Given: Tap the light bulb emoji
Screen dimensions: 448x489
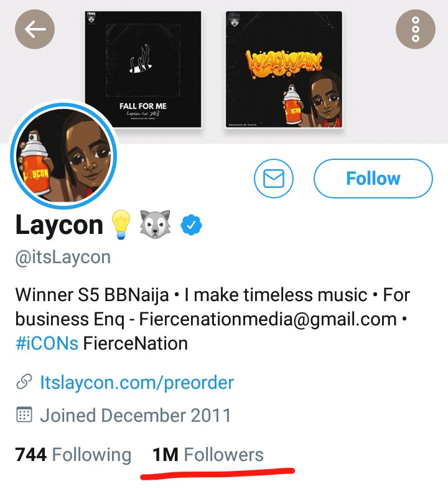Looking at the screenshot, I should [121, 224].
